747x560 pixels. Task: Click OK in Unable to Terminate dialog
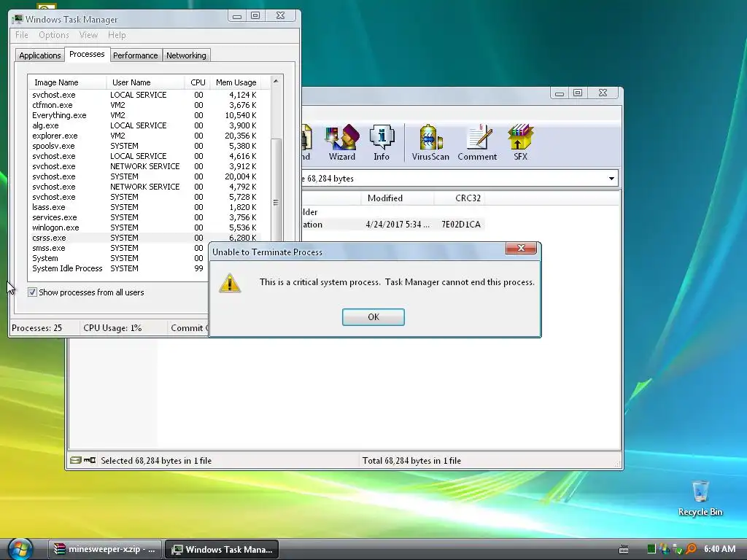coord(373,317)
